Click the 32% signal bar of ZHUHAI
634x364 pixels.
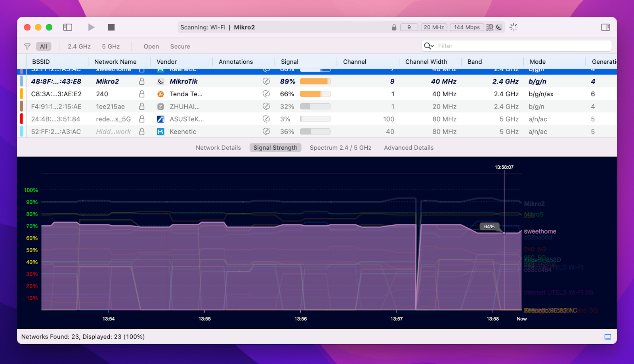(x=315, y=107)
